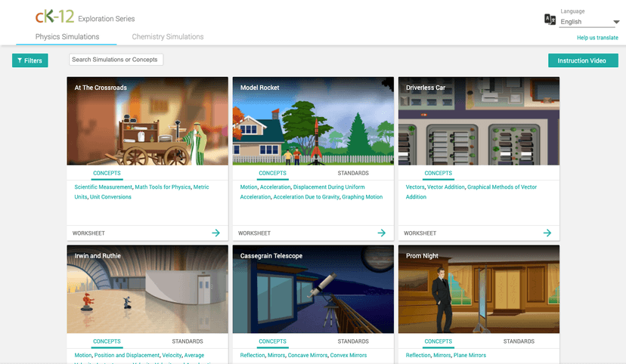Image resolution: width=626 pixels, height=364 pixels.
Task: Open At The Crossroads via arrow icon
Action: click(215, 233)
